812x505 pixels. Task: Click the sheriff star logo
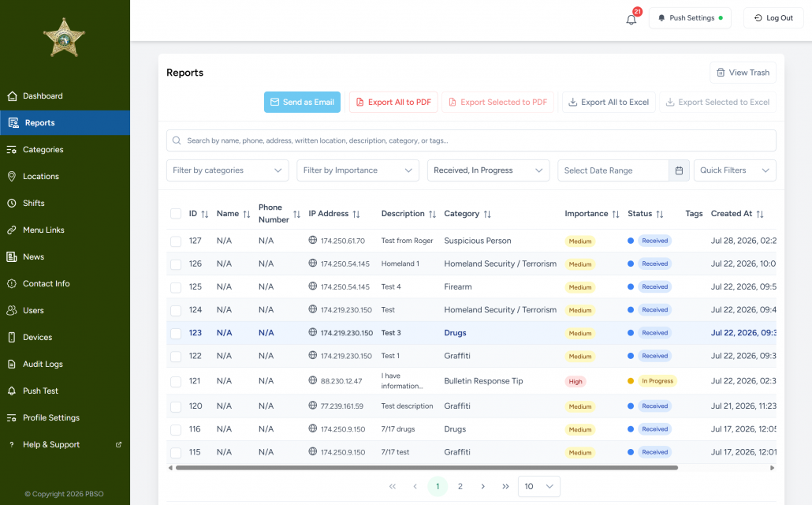coord(64,38)
